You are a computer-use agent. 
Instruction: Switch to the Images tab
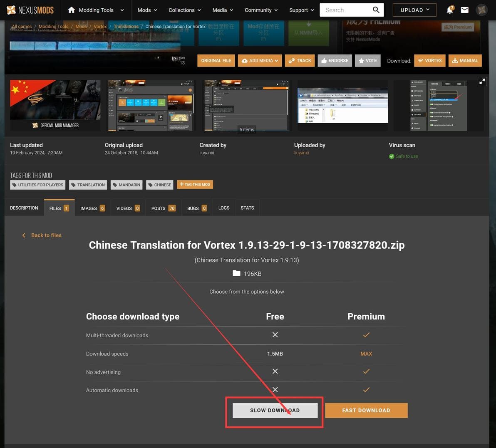pyautogui.click(x=93, y=208)
